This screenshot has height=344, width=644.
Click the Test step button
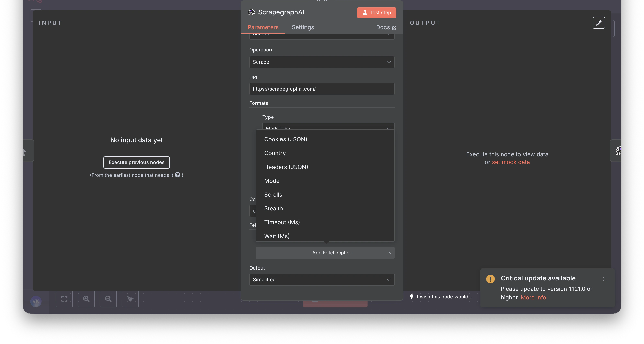click(377, 12)
